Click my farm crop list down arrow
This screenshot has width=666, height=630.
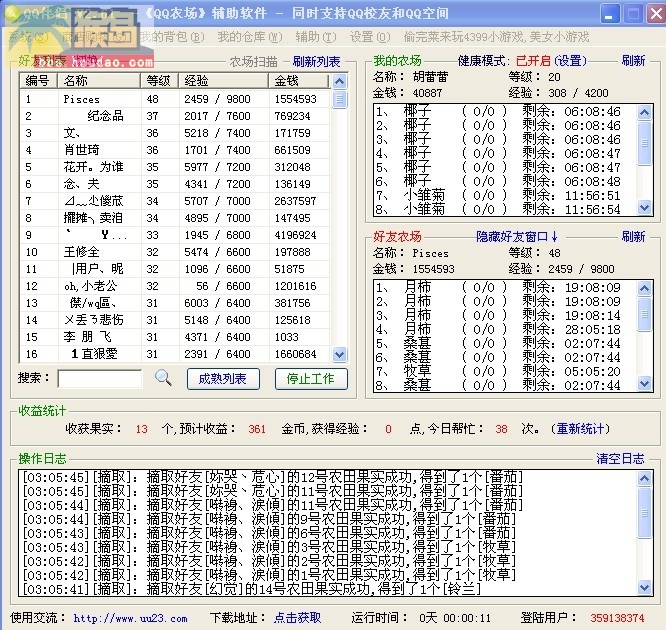(644, 208)
